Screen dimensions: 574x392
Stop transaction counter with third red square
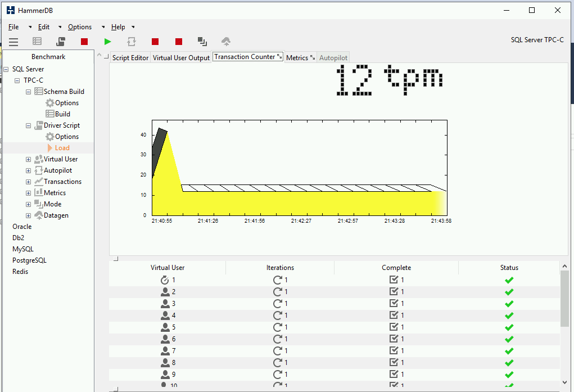click(155, 42)
